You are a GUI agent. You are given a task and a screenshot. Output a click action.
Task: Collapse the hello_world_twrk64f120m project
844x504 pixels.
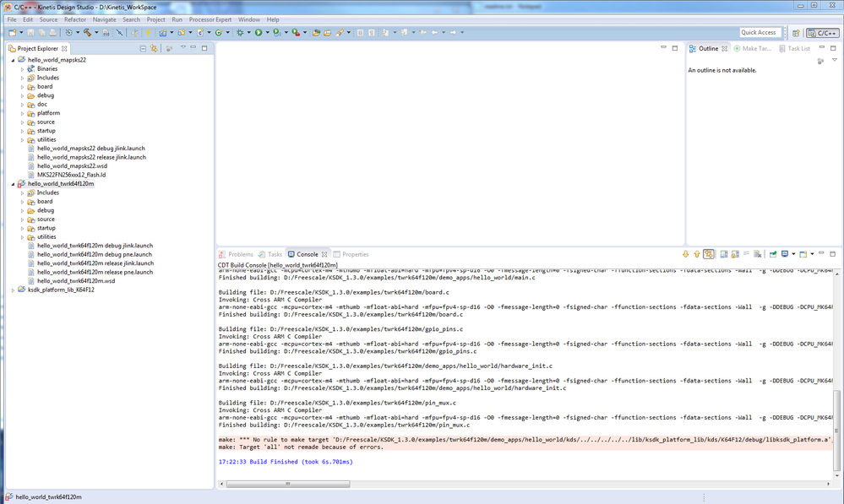(x=13, y=184)
